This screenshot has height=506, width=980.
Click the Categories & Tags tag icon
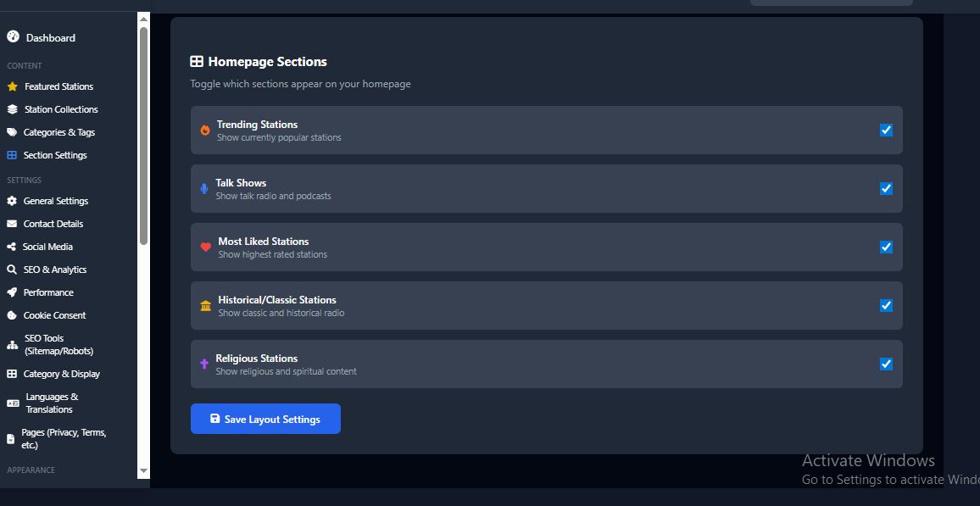click(12, 132)
